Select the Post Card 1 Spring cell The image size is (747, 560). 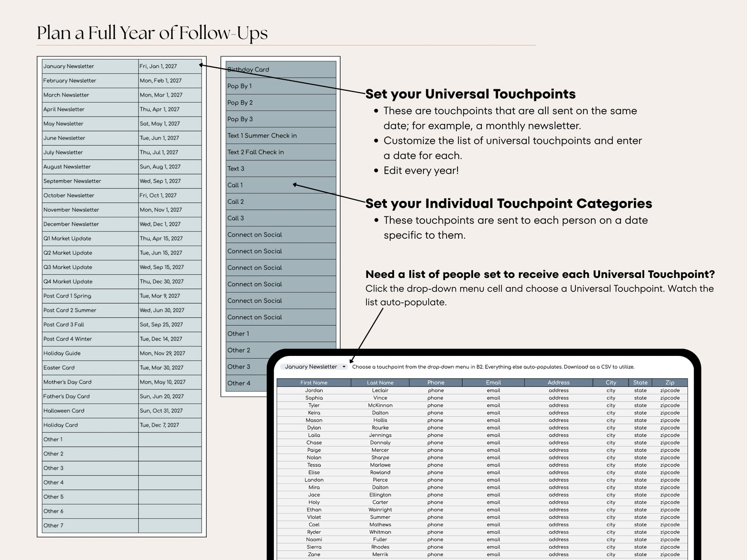point(90,296)
